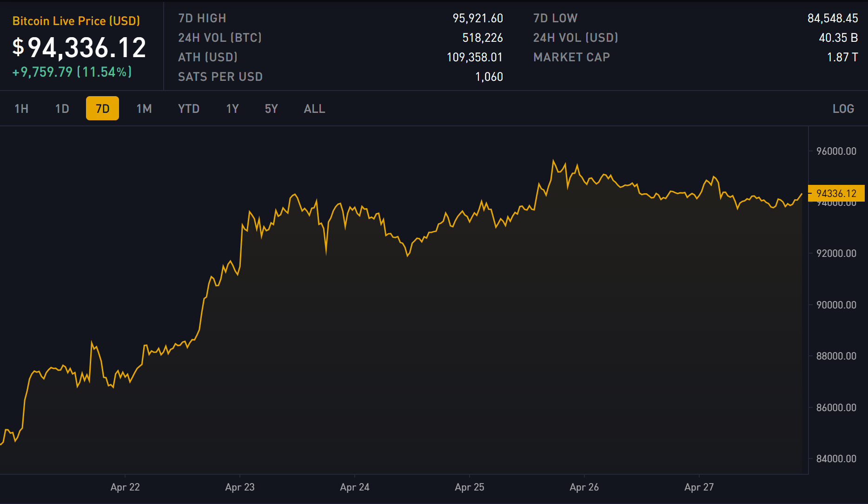Screen dimensions: 868x504
Task: Click the Apr 22 date marker
Action: 125,487
